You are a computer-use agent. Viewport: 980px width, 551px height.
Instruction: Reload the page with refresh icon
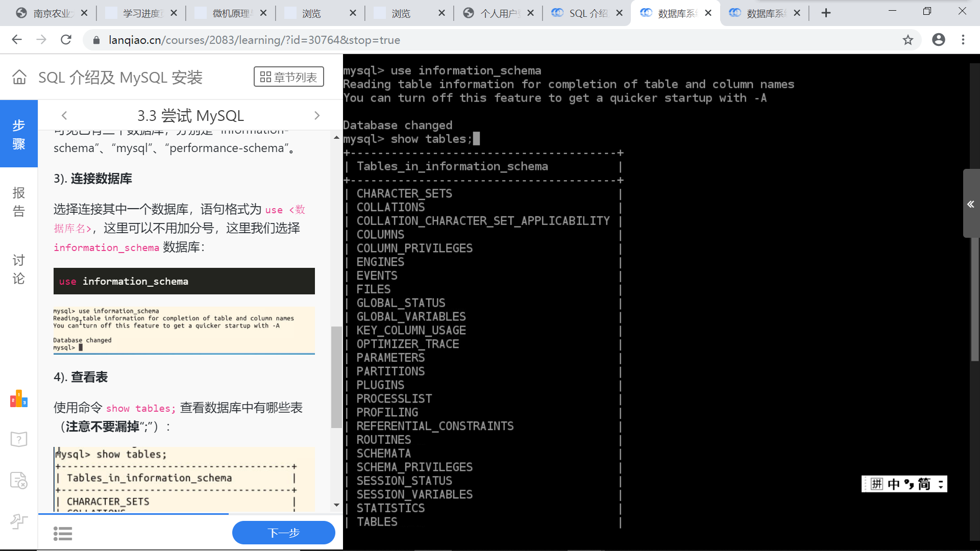click(66, 40)
